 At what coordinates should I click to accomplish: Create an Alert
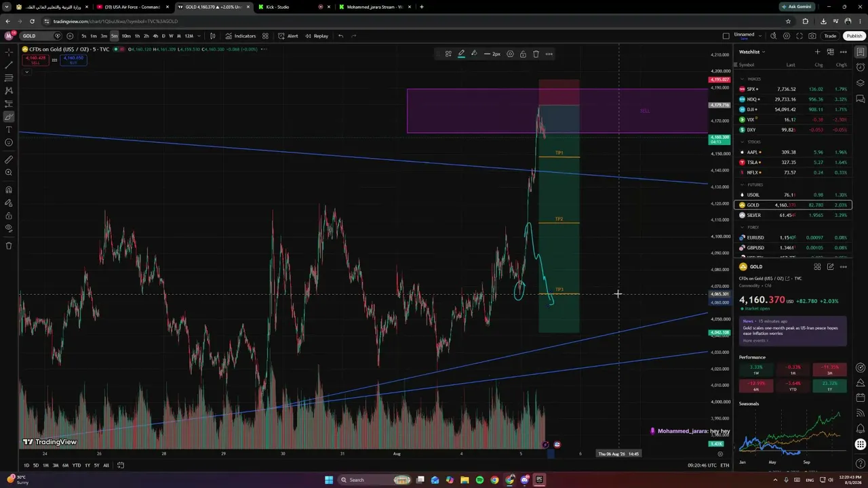click(288, 36)
